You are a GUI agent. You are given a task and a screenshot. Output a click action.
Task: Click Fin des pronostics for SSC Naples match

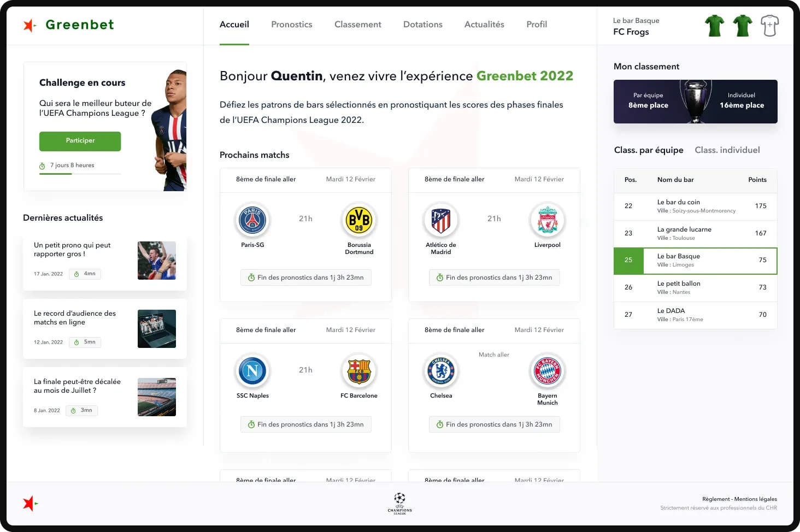click(x=306, y=424)
